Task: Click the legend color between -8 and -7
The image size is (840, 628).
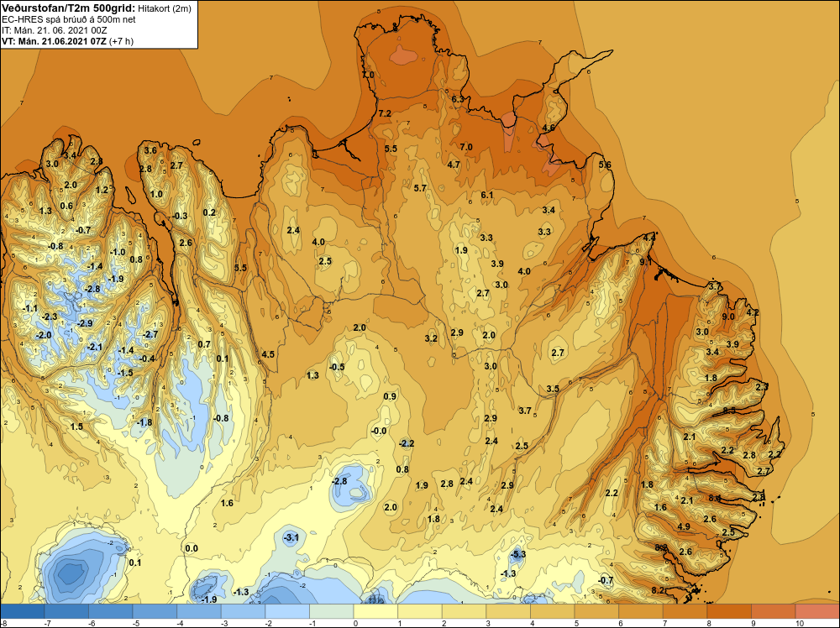Action: coord(23,611)
